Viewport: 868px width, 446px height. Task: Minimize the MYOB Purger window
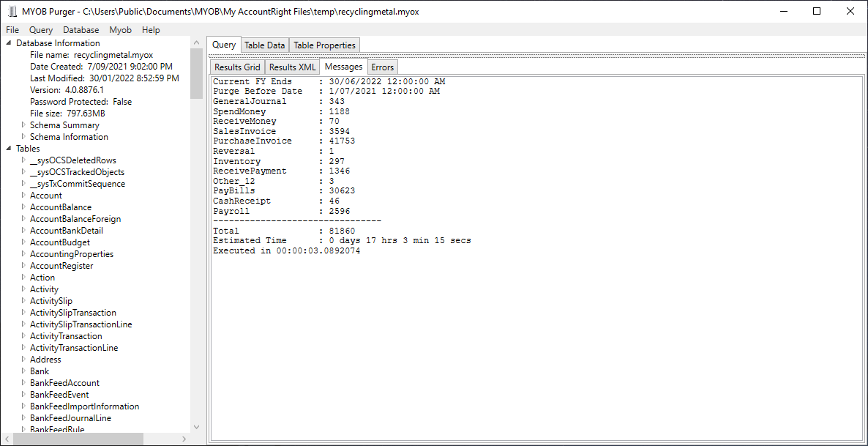pos(784,11)
